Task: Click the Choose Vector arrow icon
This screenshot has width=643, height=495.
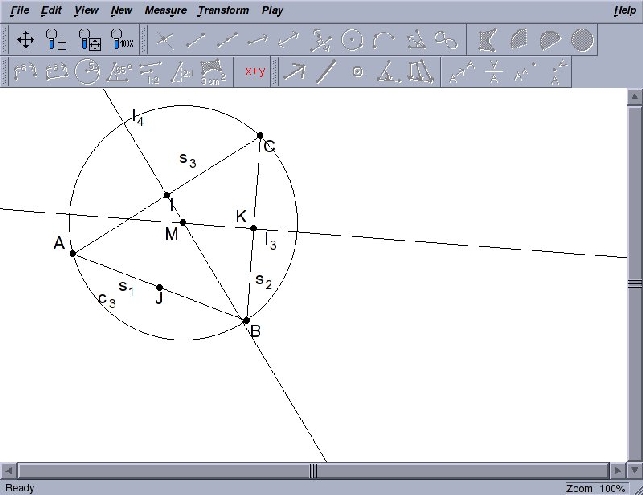Action: (x=294, y=71)
